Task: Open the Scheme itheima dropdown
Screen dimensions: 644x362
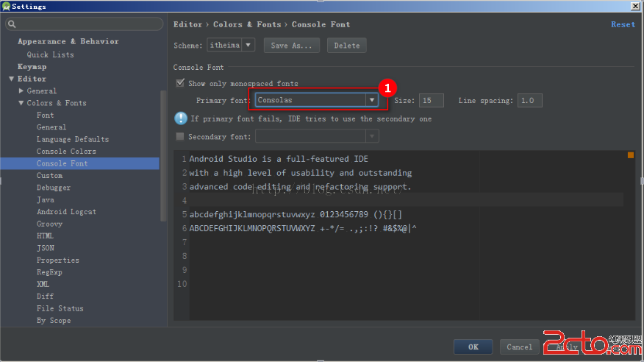Action: [248, 45]
